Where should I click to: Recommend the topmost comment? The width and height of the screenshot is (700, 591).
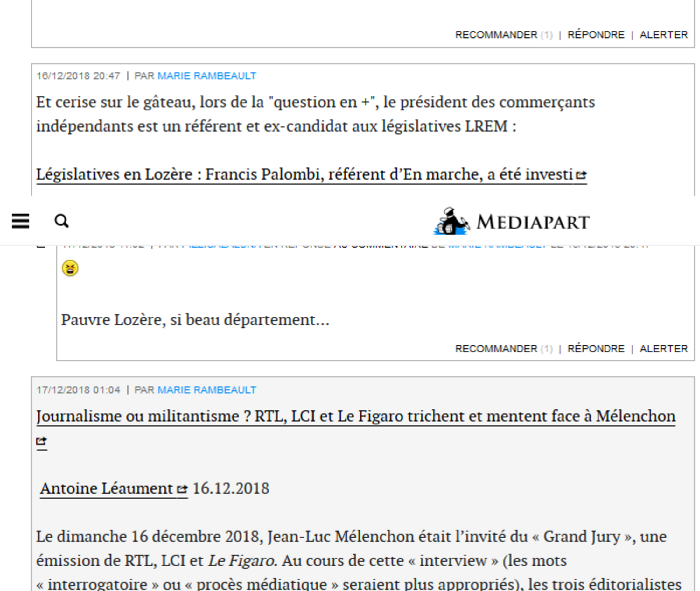point(496,35)
